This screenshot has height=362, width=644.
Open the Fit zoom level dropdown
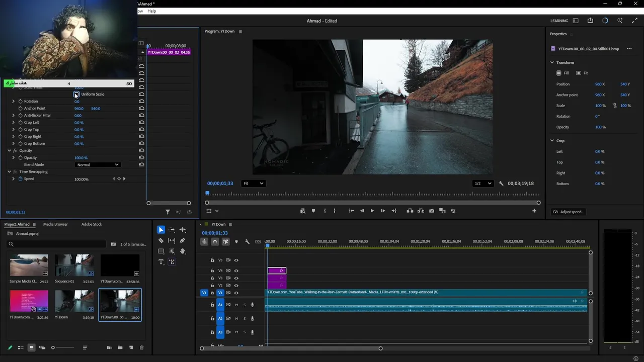[x=253, y=184]
